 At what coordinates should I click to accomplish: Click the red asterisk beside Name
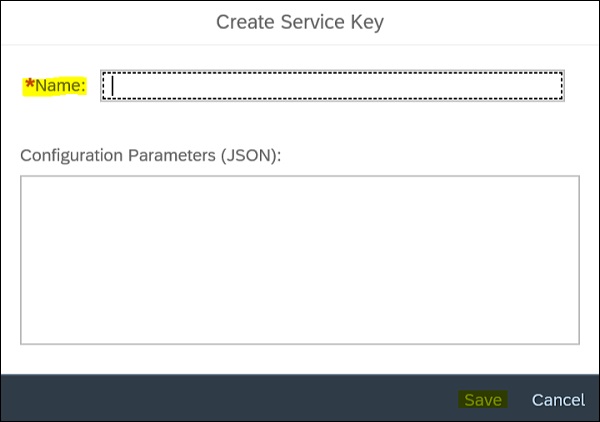coord(29,86)
